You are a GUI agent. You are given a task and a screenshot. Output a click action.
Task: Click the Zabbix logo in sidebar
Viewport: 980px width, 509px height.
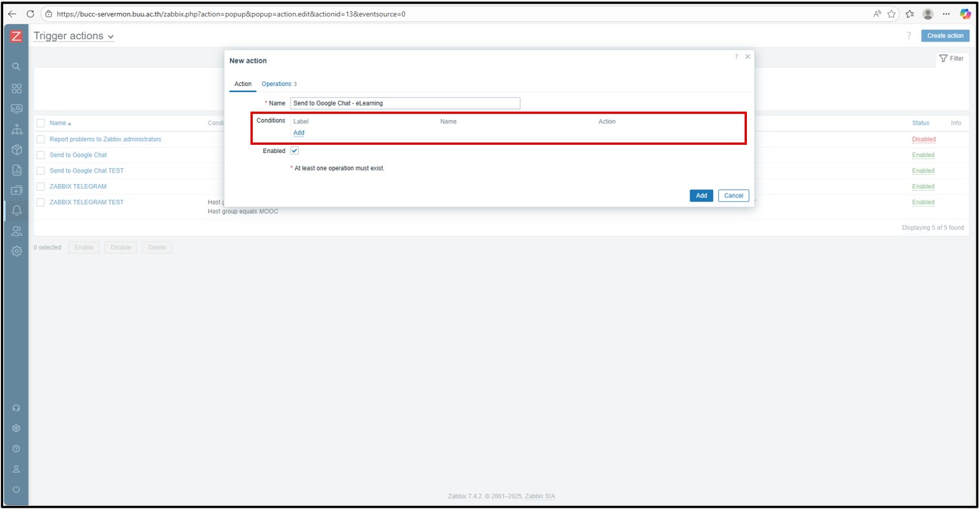(x=17, y=36)
